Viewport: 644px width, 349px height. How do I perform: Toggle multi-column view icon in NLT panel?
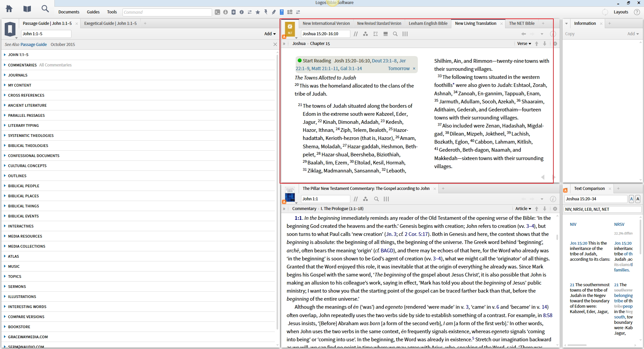pyautogui.click(x=405, y=34)
